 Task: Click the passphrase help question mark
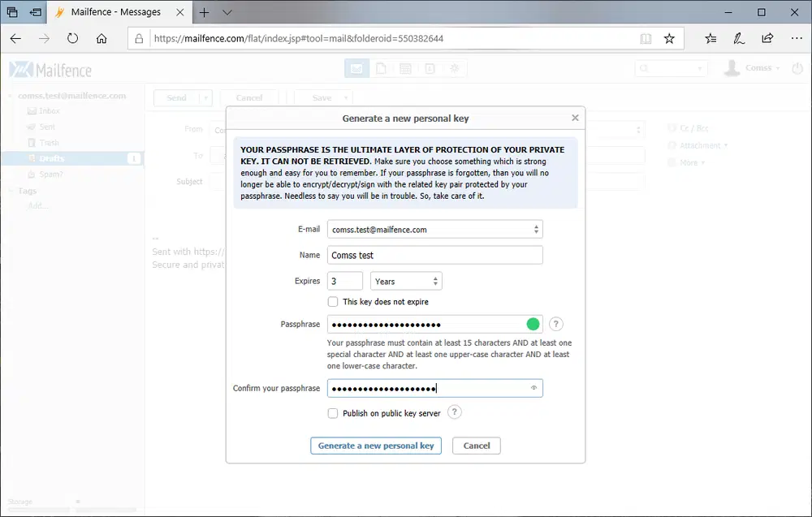tap(555, 324)
